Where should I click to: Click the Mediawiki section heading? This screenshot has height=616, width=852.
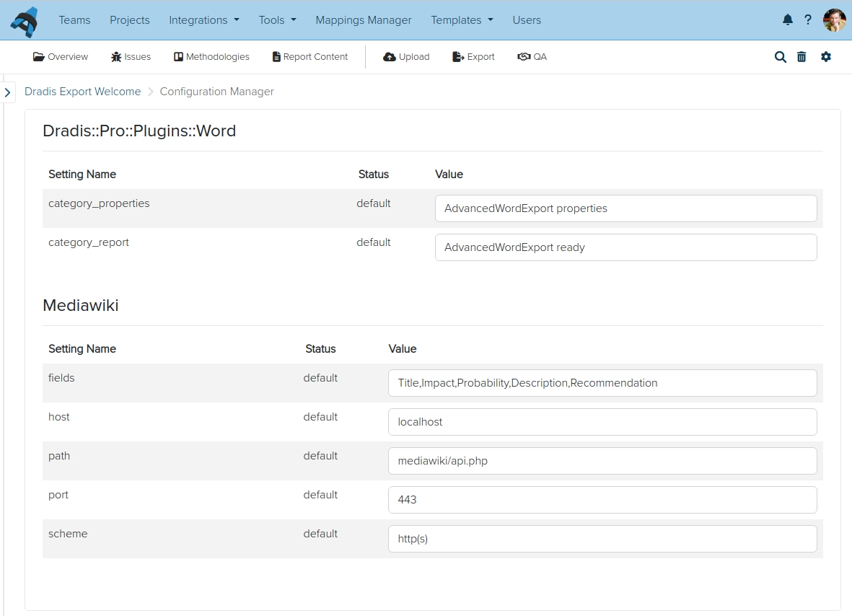(80, 305)
